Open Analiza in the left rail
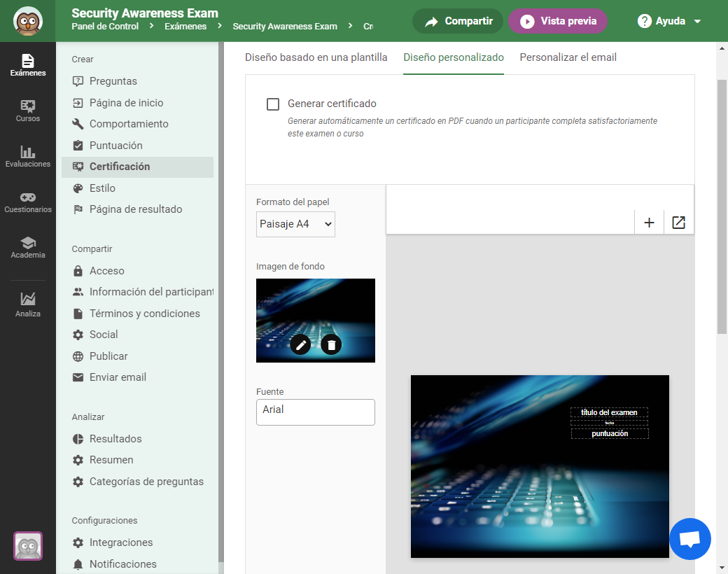 click(x=28, y=304)
